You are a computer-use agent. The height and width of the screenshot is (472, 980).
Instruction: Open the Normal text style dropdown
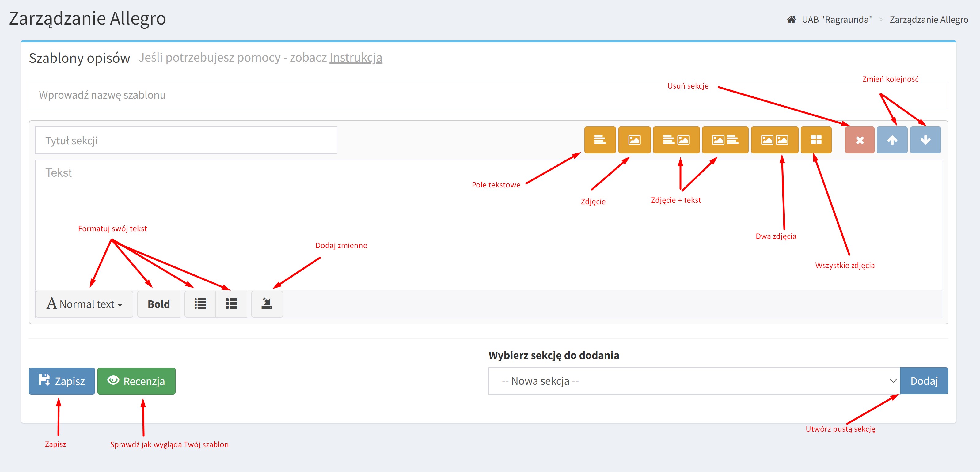[x=84, y=304]
